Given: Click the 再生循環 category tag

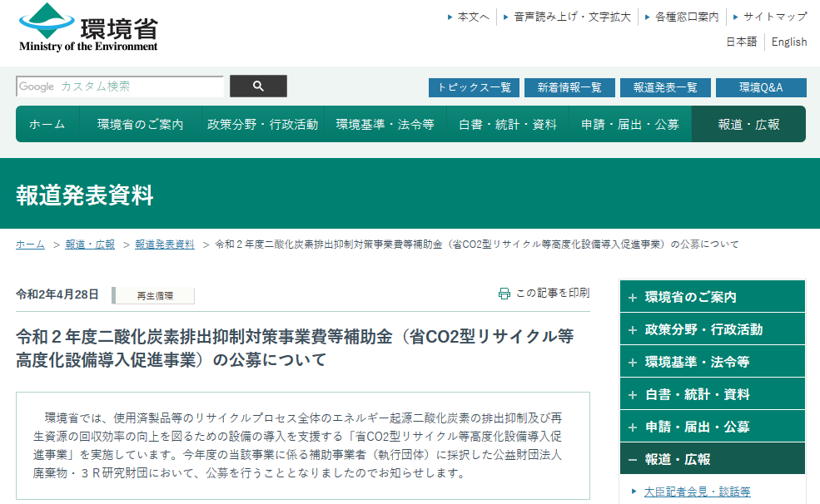Looking at the screenshot, I should pos(153,295).
